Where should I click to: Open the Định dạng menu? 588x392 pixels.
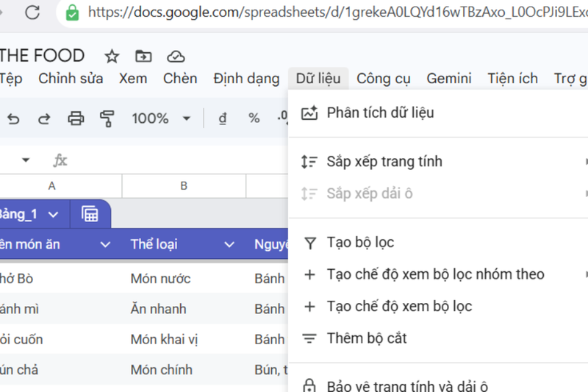coord(246,79)
